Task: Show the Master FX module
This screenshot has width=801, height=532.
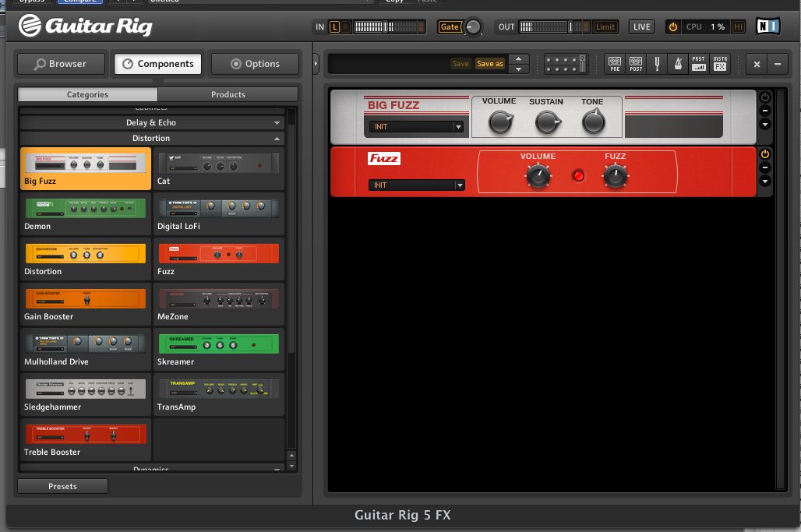Action: tap(720, 64)
